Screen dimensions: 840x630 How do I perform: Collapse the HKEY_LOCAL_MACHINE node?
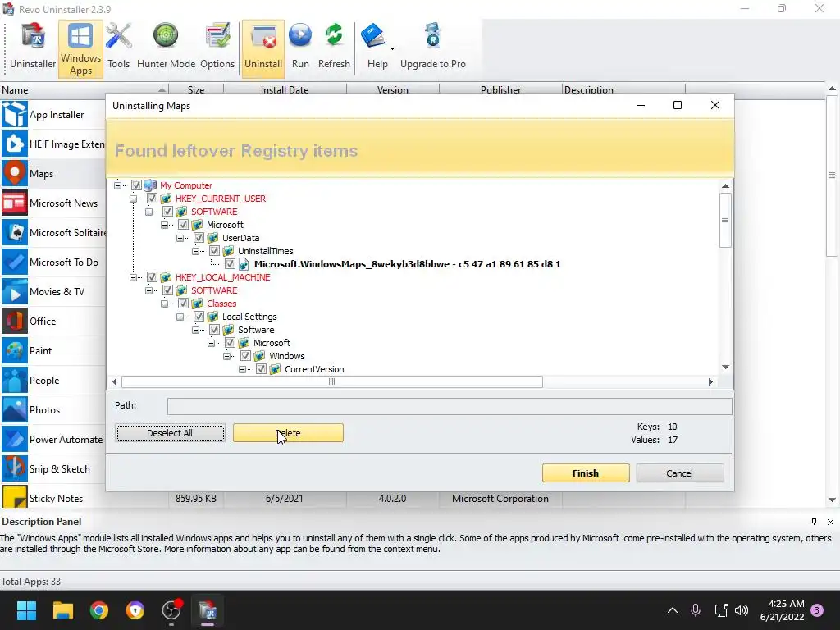133,277
